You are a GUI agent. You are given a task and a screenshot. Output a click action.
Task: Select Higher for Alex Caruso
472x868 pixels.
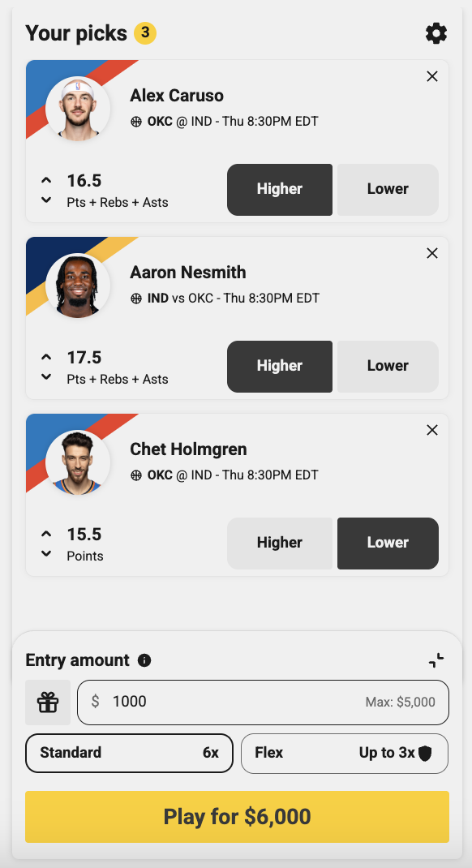(x=280, y=189)
